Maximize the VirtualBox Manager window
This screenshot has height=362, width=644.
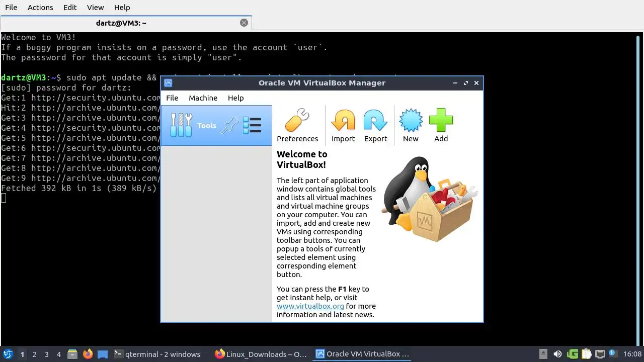pos(466,83)
